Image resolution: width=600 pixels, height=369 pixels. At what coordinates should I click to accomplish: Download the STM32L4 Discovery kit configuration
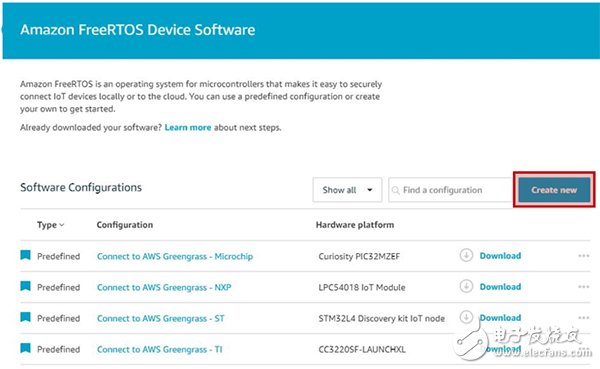500,318
